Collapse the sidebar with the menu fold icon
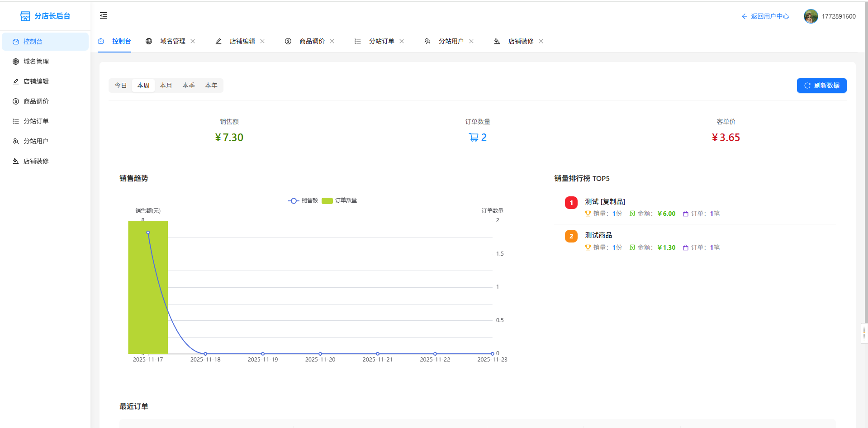868x428 pixels. click(104, 16)
